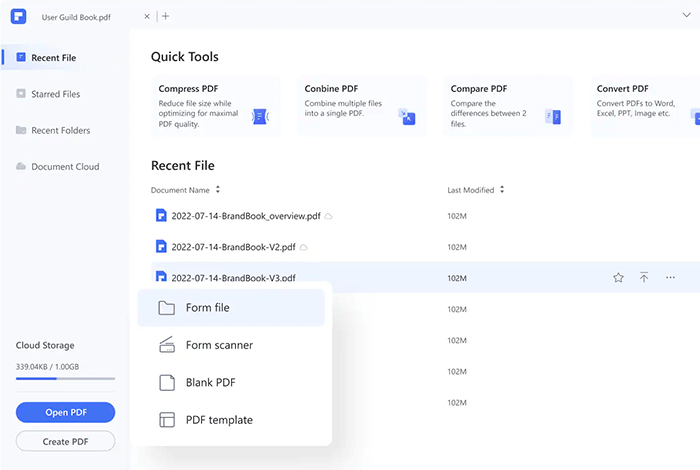The height and width of the screenshot is (470, 700).
Task: Select Blank PDF from the menu
Action: point(231,382)
